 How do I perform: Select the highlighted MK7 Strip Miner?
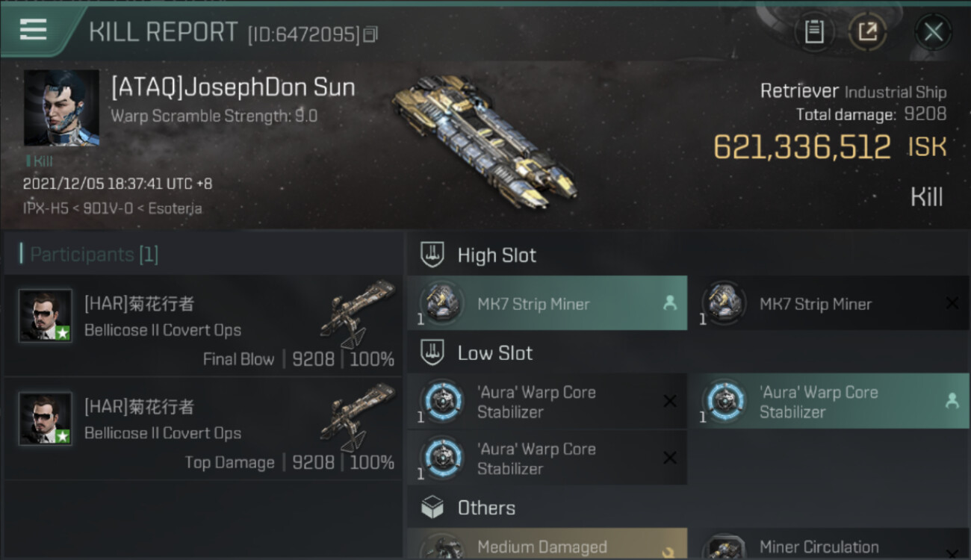(547, 304)
